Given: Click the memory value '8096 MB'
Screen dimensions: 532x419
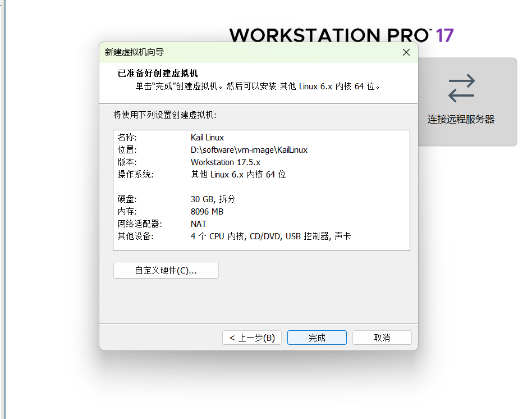Looking at the screenshot, I should pyautogui.click(x=207, y=212).
